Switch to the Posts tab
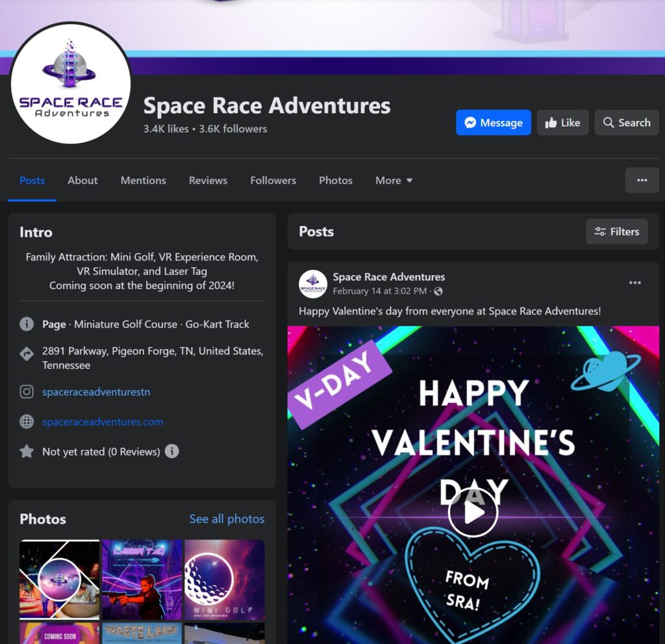Screen dimensions: 665x644 [x=32, y=181]
